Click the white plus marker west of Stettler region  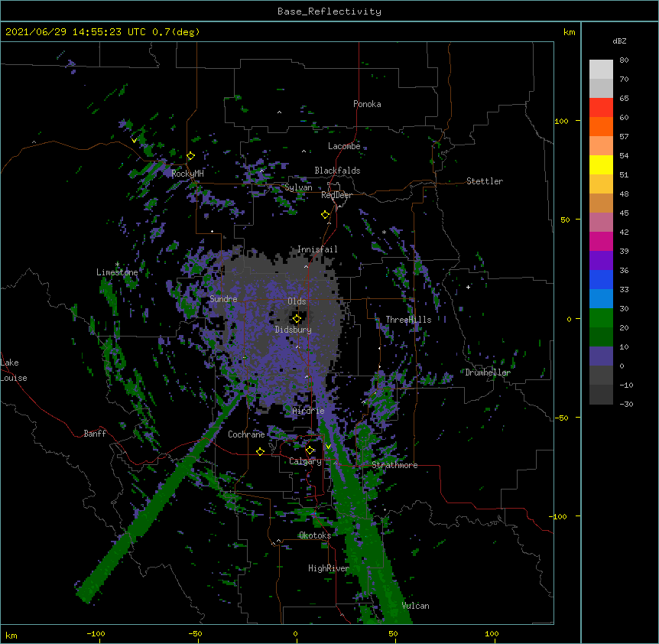click(468, 287)
